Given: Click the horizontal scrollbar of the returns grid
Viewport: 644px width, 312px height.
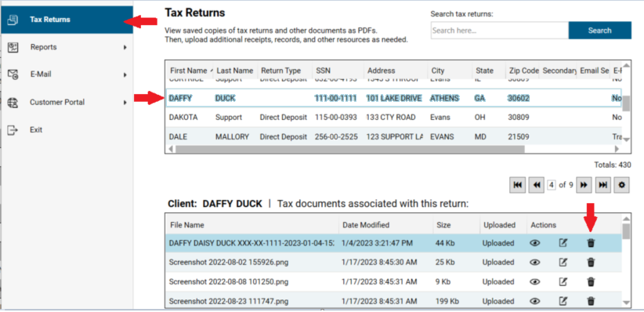Looking at the screenshot, I should click(350, 149).
